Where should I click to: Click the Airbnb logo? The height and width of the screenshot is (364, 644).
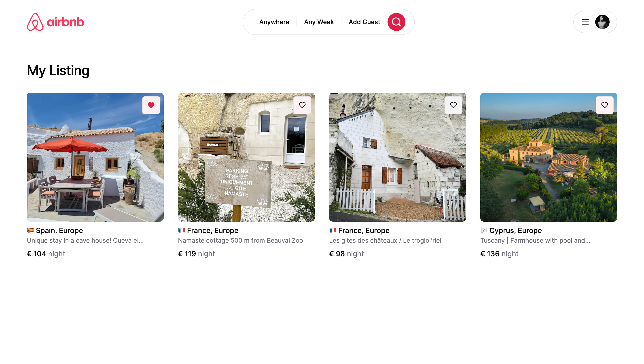pyautogui.click(x=55, y=22)
